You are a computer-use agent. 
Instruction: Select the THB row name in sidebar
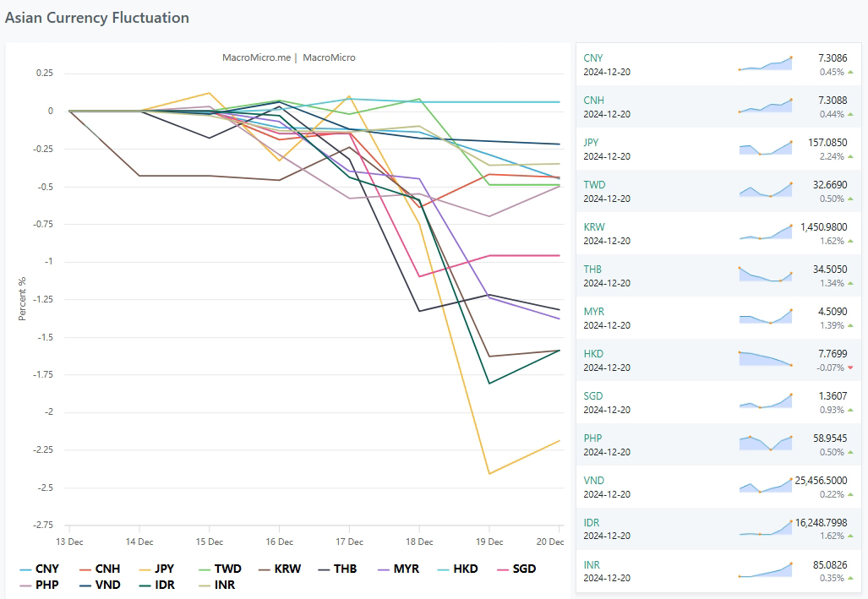pyautogui.click(x=592, y=270)
